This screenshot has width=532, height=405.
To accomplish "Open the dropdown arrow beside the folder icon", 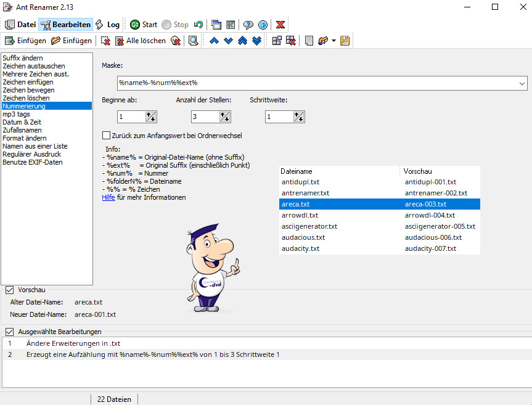I will [x=334, y=41].
